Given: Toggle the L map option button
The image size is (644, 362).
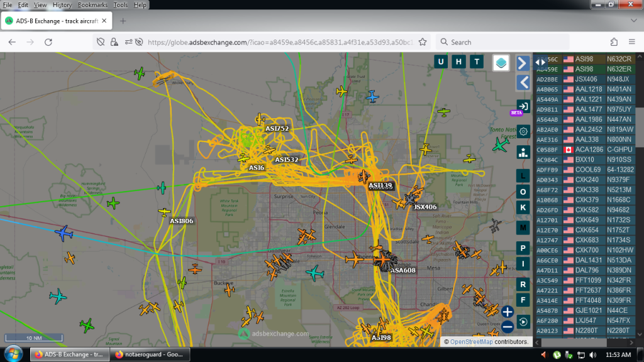Looking at the screenshot, I should (x=523, y=176).
